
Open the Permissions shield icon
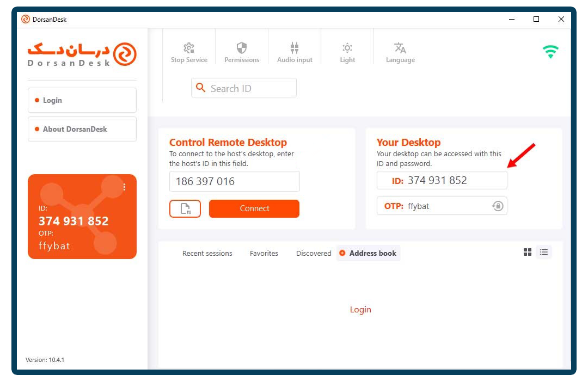coord(242,48)
